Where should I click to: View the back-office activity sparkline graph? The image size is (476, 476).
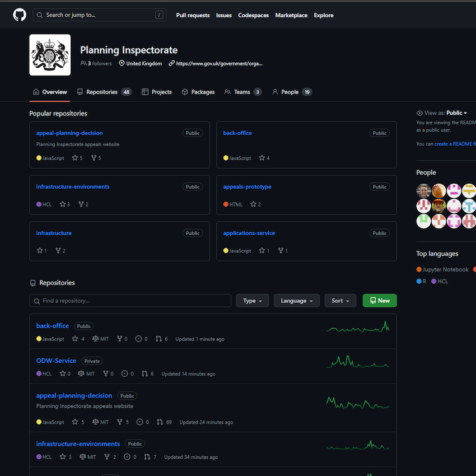coord(358,327)
